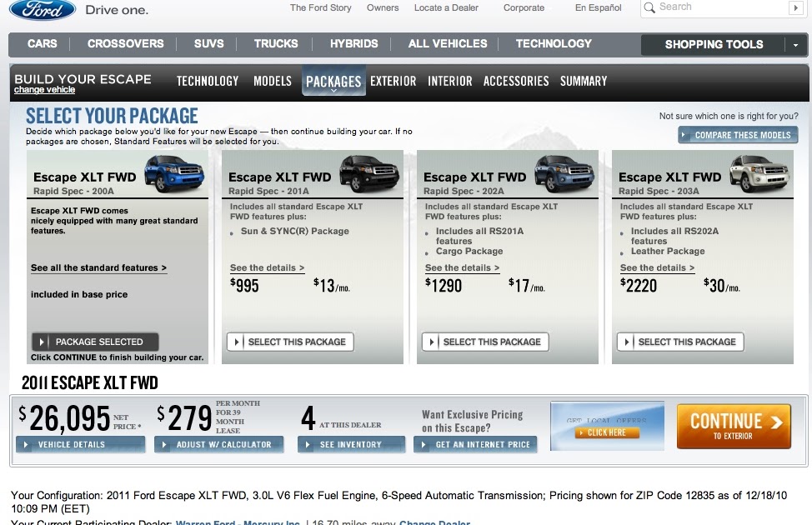Click the $279 per month lease text

click(x=184, y=418)
